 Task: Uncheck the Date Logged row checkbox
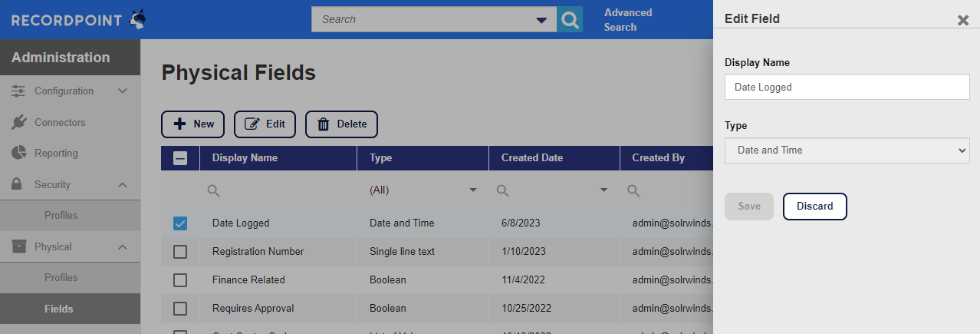pyautogui.click(x=180, y=223)
